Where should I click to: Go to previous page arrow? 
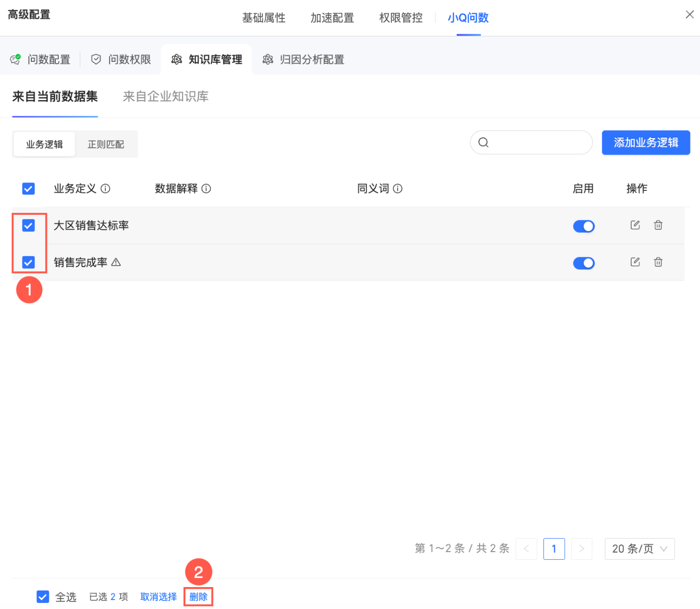526,549
